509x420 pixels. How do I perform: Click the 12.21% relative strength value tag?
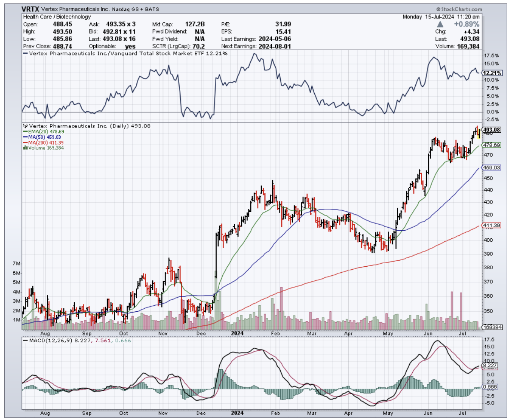492,73
